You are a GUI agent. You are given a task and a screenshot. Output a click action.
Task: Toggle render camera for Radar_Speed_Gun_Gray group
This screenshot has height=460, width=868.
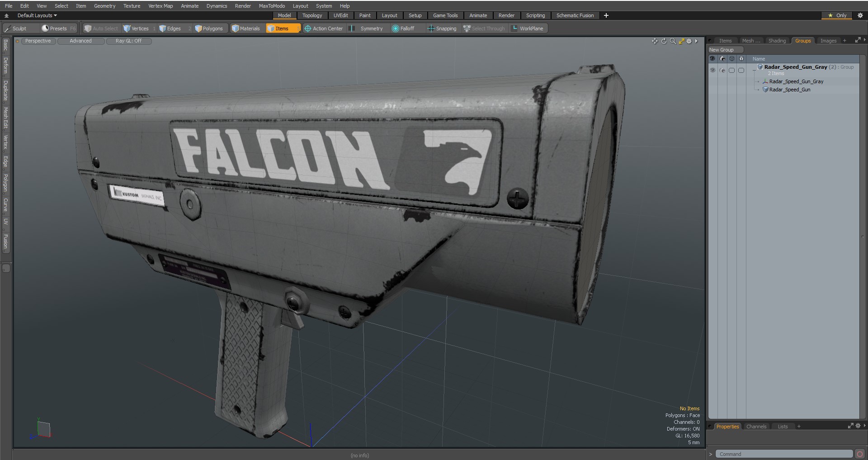(x=722, y=71)
